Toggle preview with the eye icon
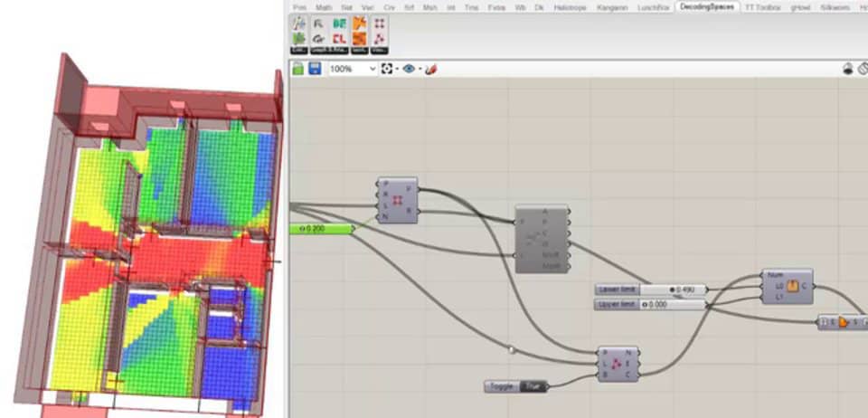Screen dimensions: 868x418 (409, 69)
